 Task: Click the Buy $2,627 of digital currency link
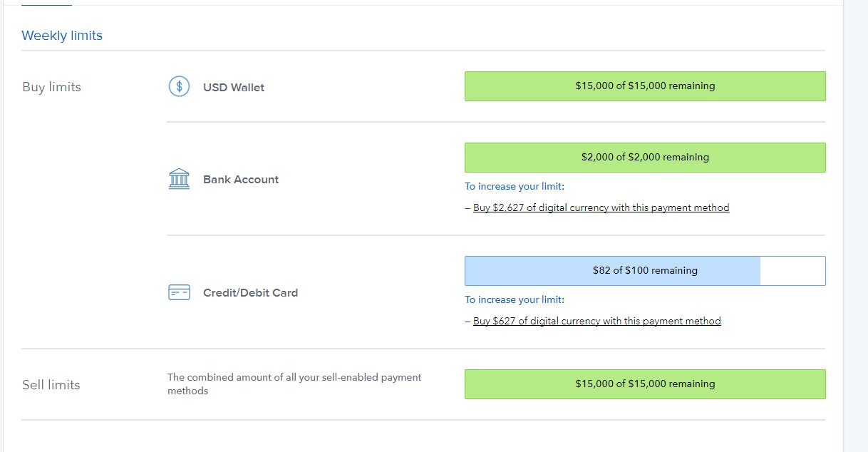[601, 208]
